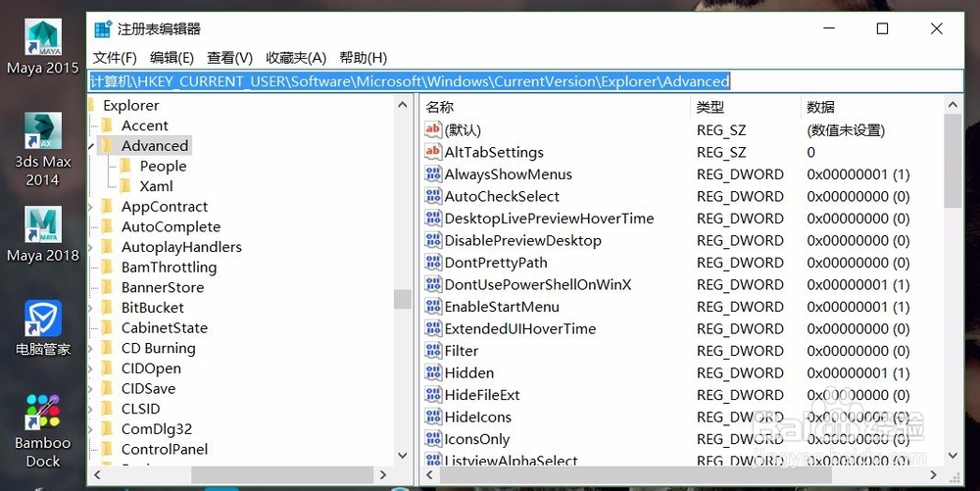
Task: Select the DesktopLivePreviewHoverTime DWORD icon
Action: click(x=432, y=218)
